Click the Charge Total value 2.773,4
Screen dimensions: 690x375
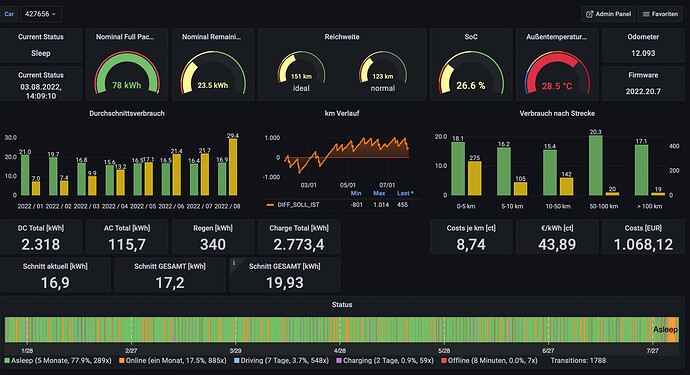tap(299, 244)
